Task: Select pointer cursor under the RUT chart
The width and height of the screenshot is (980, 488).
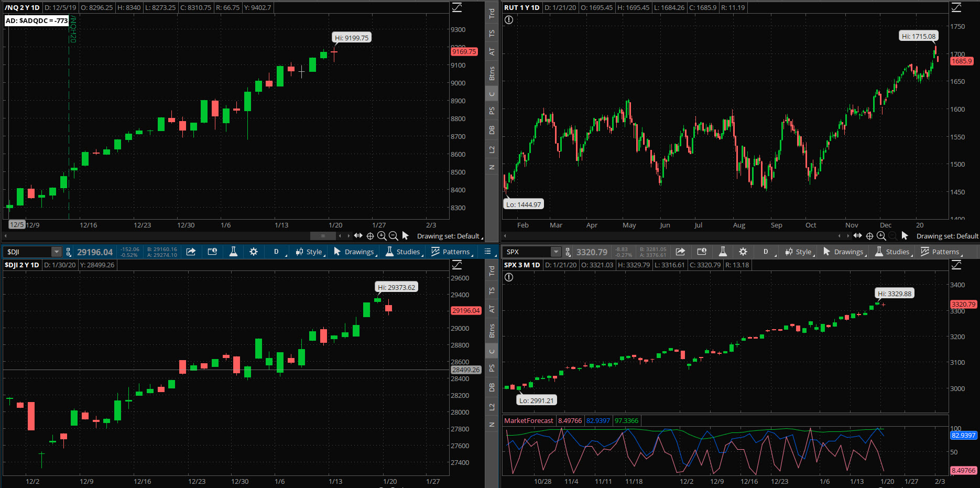Action: [x=905, y=236]
